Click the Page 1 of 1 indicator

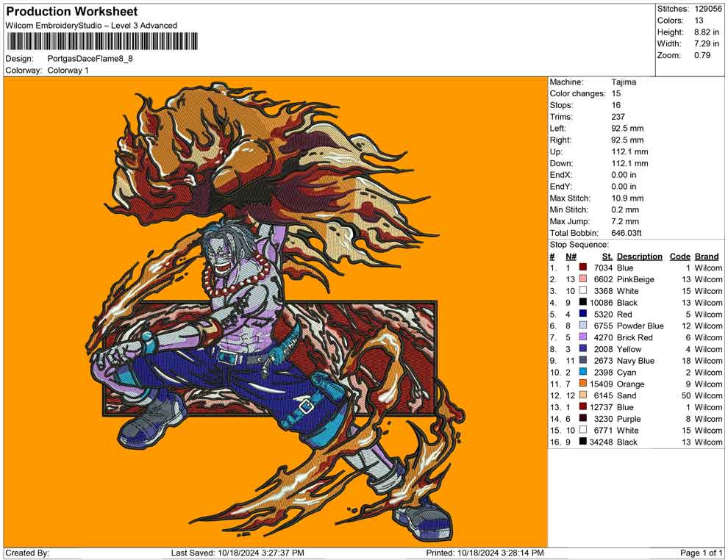[x=701, y=553]
